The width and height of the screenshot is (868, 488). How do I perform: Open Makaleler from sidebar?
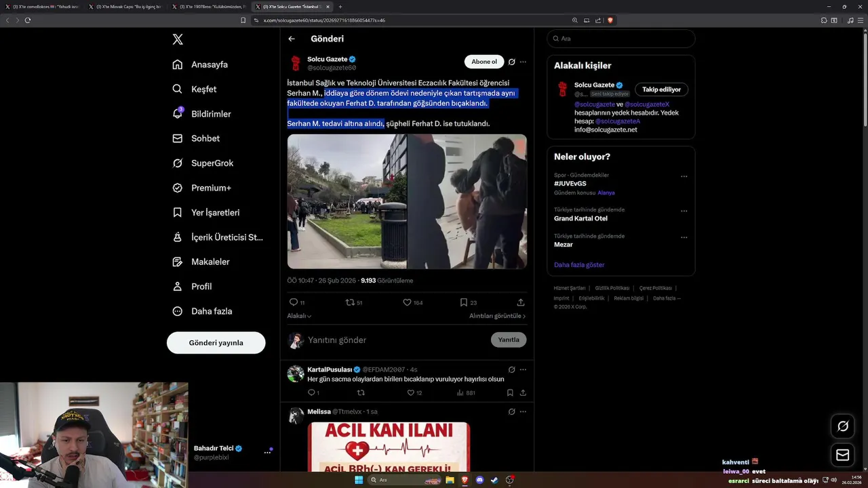pos(201,262)
